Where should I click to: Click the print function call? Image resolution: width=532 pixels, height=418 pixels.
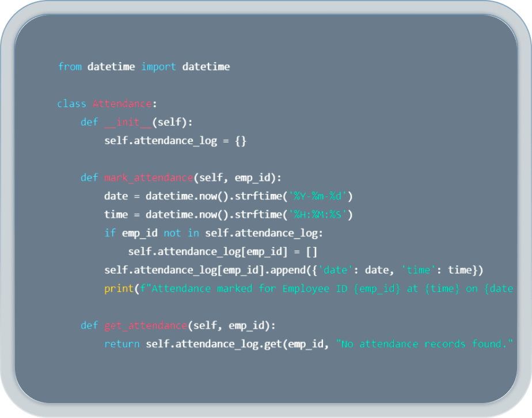(119, 288)
